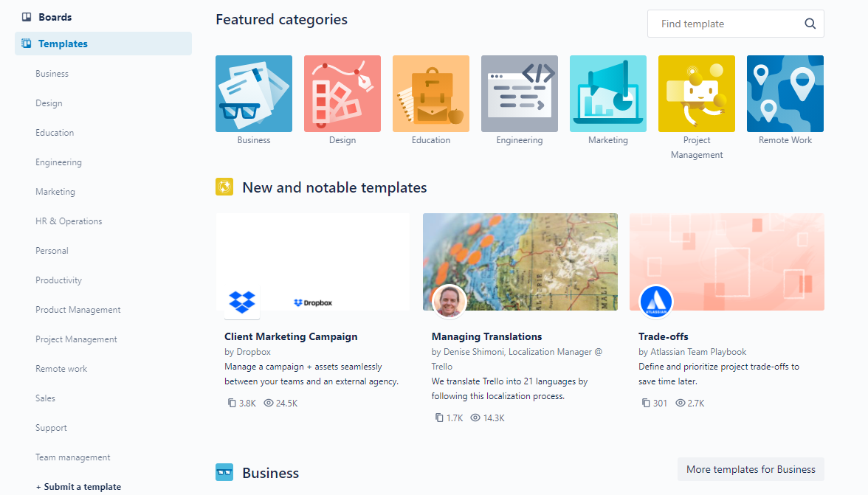Click More templates for Business button
The height and width of the screenshot is (495, 868).
click(x=751, y=469)
